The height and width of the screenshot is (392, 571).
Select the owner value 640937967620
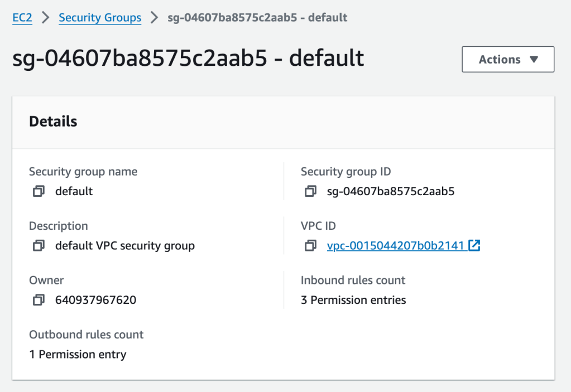point(95,300)
